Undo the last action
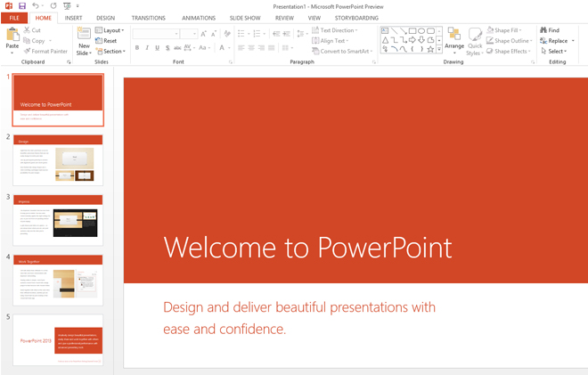 pos(36,6)
